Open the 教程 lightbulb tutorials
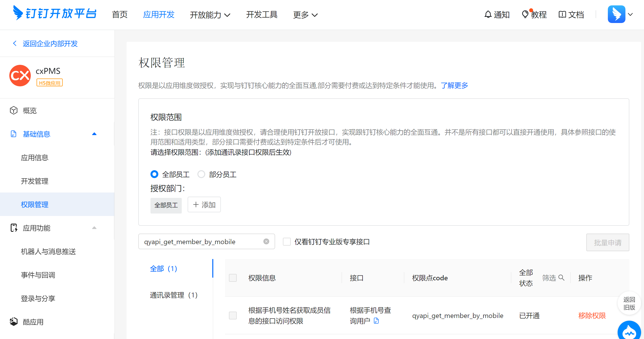The width and height of the screenshot is (644, 339). coord(534,14)
